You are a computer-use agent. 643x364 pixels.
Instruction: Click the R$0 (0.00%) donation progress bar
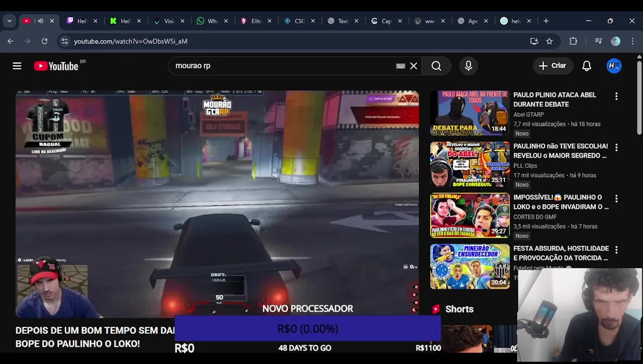coord(307,329)
